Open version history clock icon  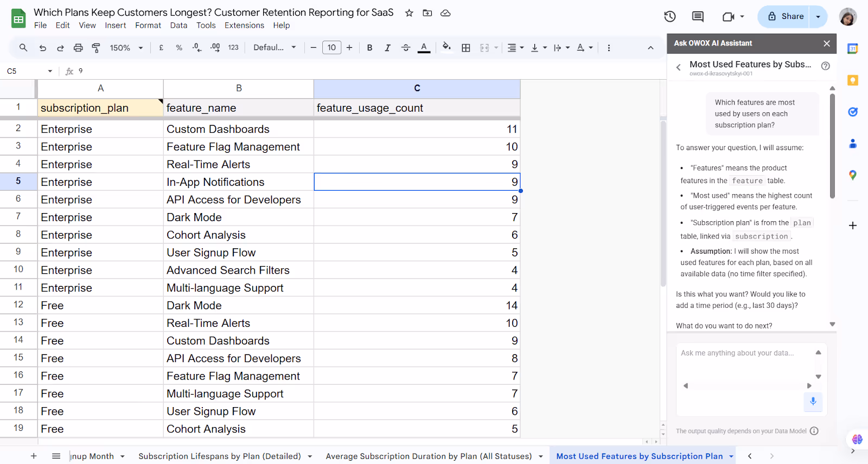[x=670, y=17]
